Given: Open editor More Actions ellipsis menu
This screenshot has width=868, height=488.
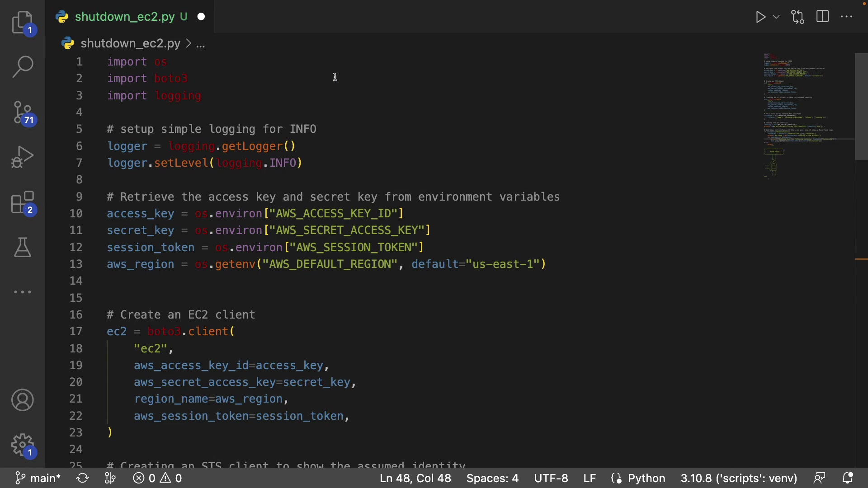Looking at the screenshot, I should click(x=847, y=17).
